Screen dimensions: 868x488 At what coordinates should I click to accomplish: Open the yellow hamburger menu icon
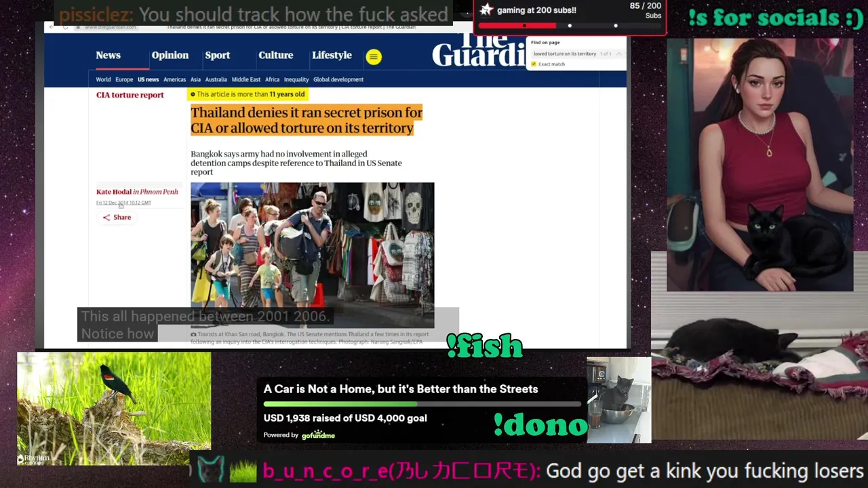374,57
